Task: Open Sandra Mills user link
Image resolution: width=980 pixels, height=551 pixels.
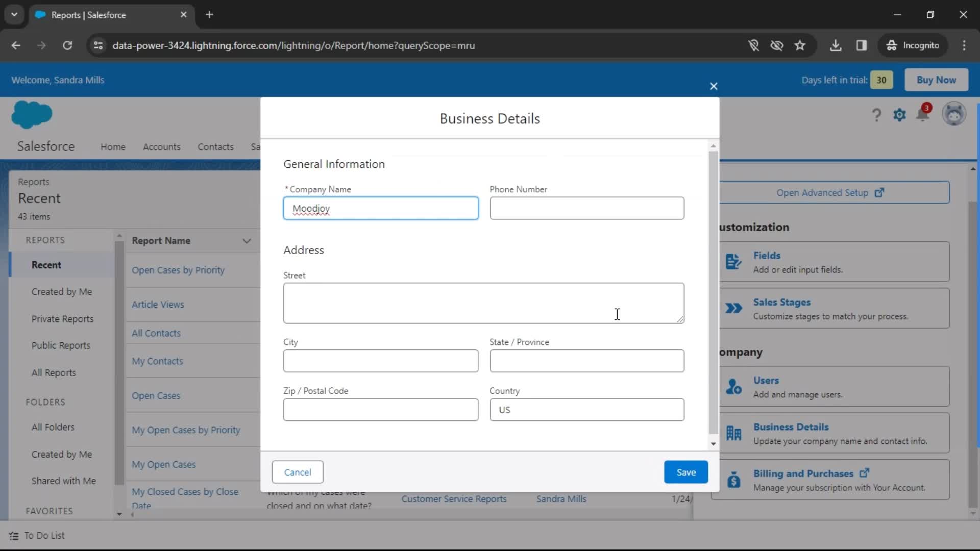Action: [x=561, y=499]
